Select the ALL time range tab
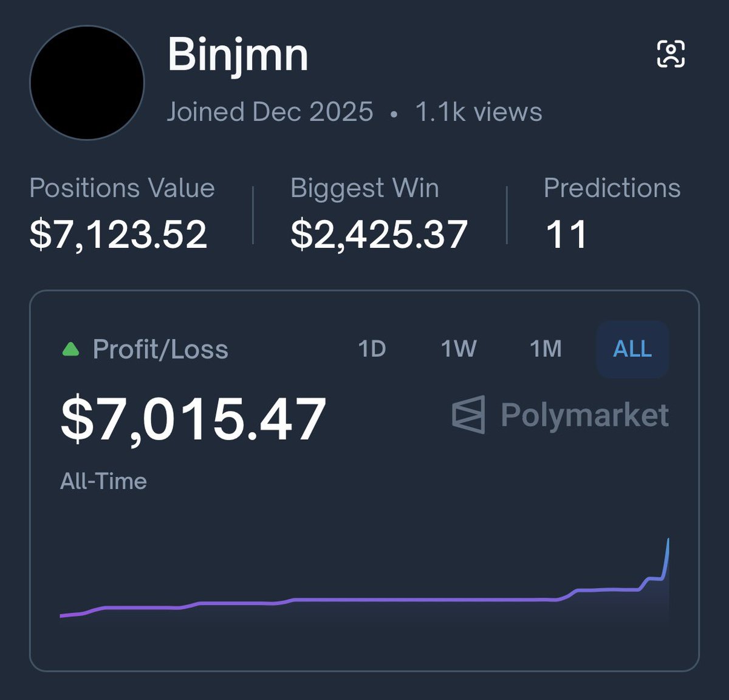 click(632, 349)
